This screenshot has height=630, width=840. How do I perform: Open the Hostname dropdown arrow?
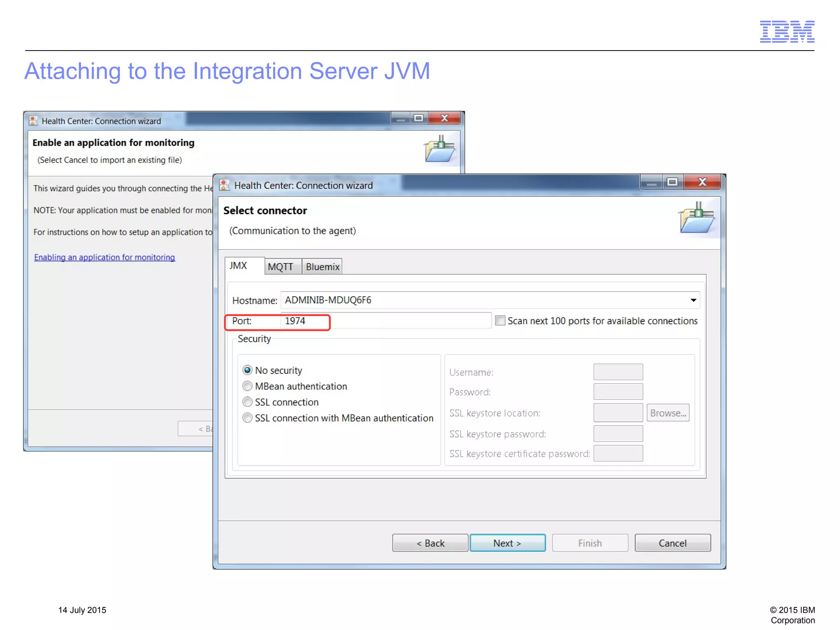pos(693,300)
